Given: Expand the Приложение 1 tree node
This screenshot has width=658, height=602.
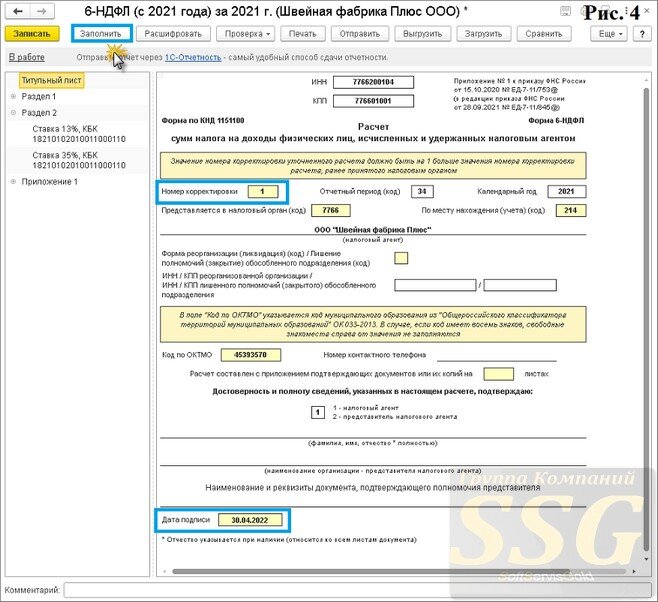Looking at the screenshot, I should pyautogui.click(x=13, y=182).
